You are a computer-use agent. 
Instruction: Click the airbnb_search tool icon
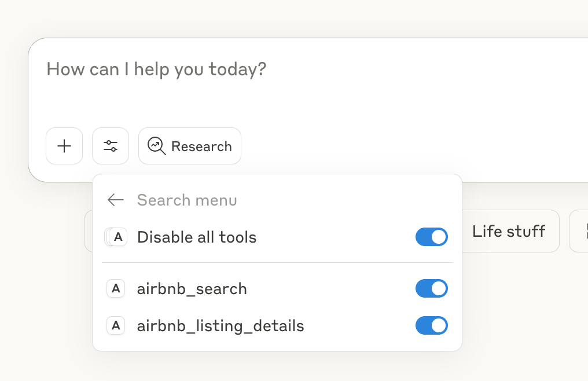116,288
